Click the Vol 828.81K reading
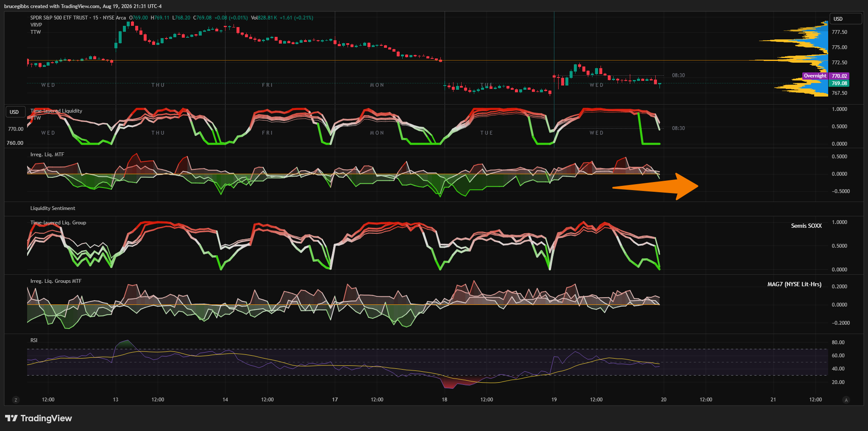868x431 pixels. (x=264, y=18)
